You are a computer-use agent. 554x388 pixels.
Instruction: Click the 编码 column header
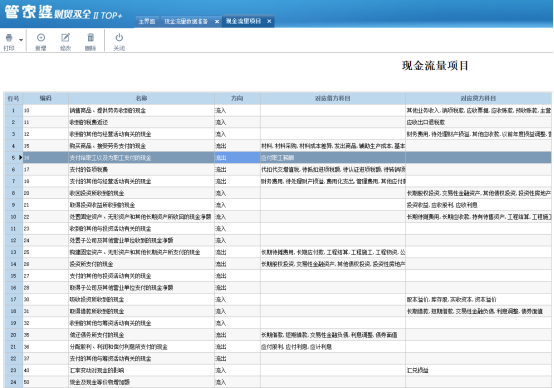click(x=46, y=98)
